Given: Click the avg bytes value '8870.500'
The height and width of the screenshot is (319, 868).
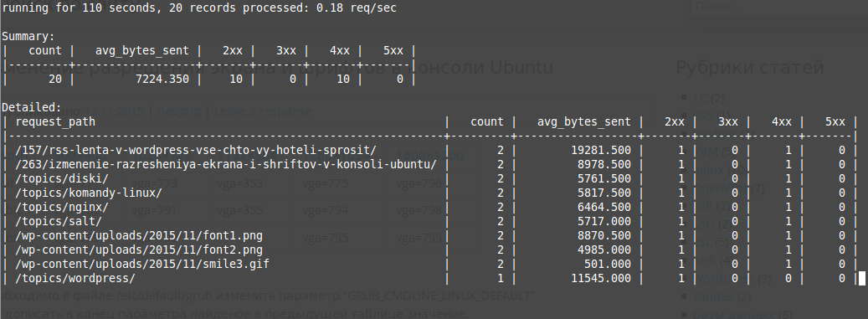Looking at the screenshot, I should (604, 235).
